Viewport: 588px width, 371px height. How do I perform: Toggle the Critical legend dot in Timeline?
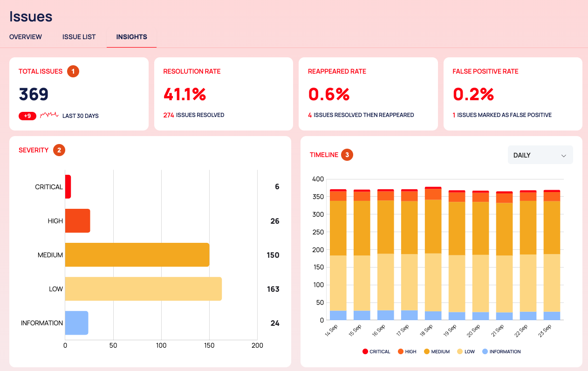[365, 351]
